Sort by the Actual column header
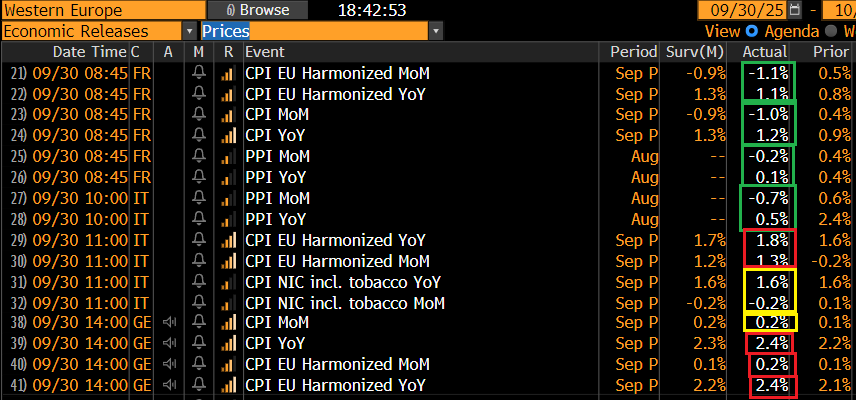856x400 pixels. click(764, 52)
